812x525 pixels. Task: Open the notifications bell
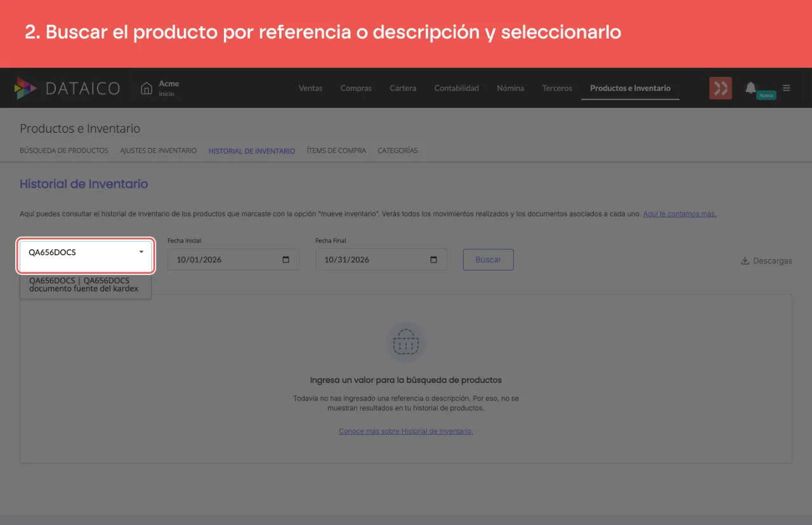[750, 88]
